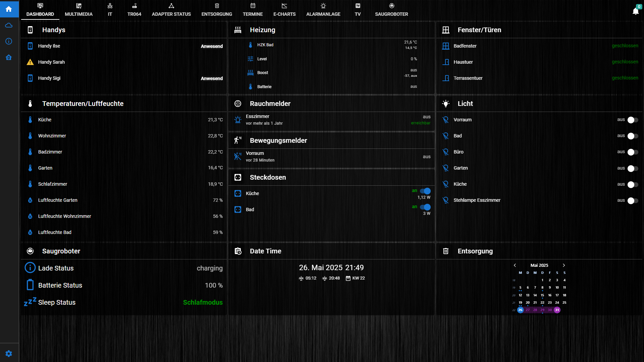Screen dimensions: 644x362
Task: Click the Badfenster geschlossen status
Action: 625,46
